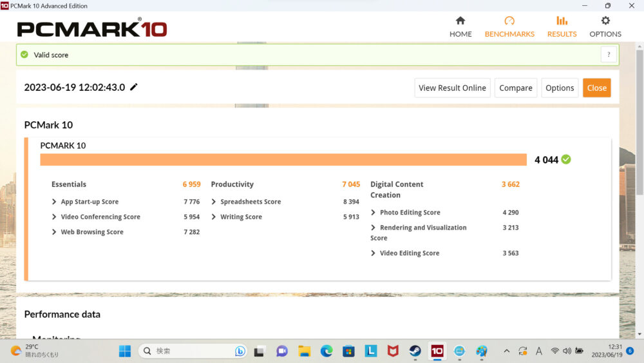Expand Writing Score details
This screenshot has height=363, width=644.
(214, 217)
